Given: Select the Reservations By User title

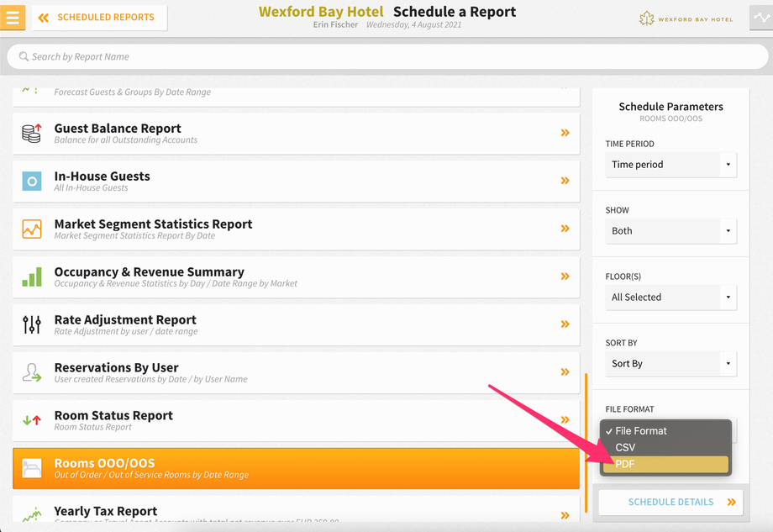Looking at the screenshot, I should [x=116, y=367].
